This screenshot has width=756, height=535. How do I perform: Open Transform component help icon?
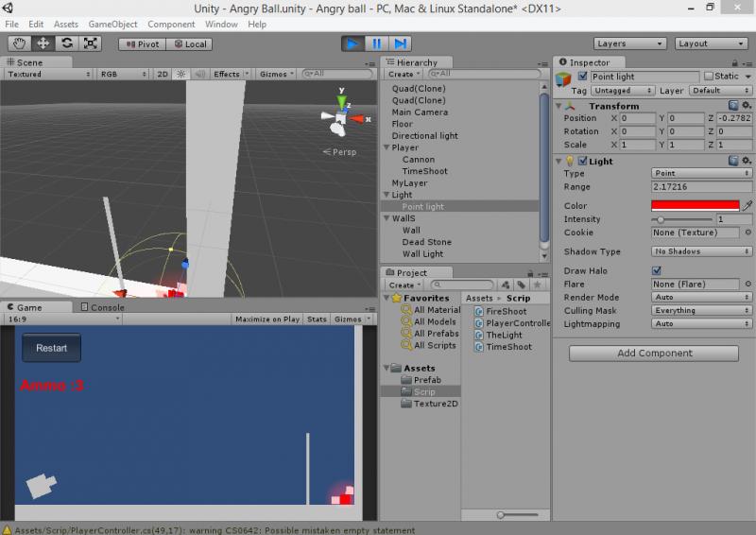point(733,106)
